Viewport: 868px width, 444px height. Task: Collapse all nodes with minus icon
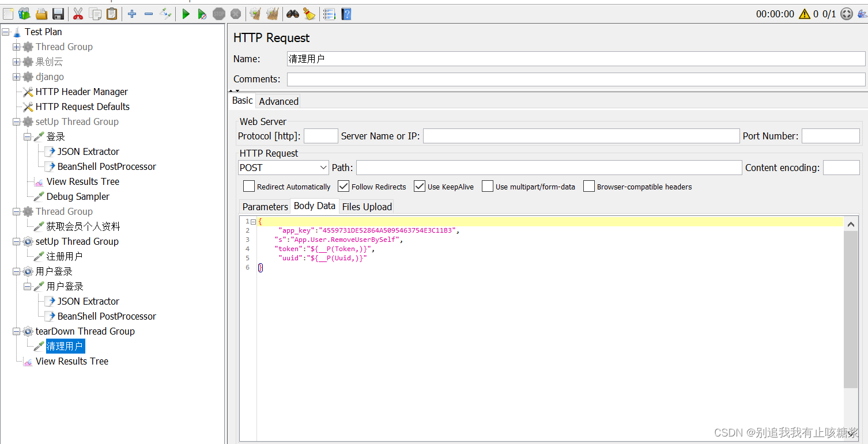click(149, 14)
